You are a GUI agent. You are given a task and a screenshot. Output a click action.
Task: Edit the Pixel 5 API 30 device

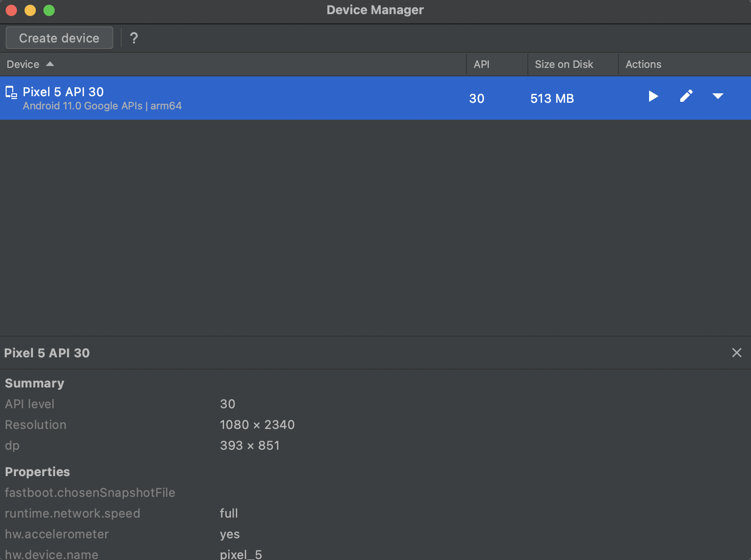point(686,96)
